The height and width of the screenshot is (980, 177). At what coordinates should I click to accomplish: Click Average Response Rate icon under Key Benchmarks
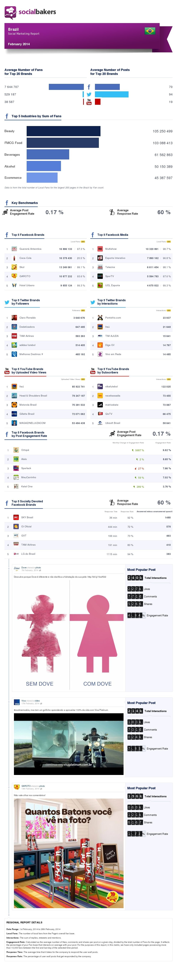pos(112,212)
